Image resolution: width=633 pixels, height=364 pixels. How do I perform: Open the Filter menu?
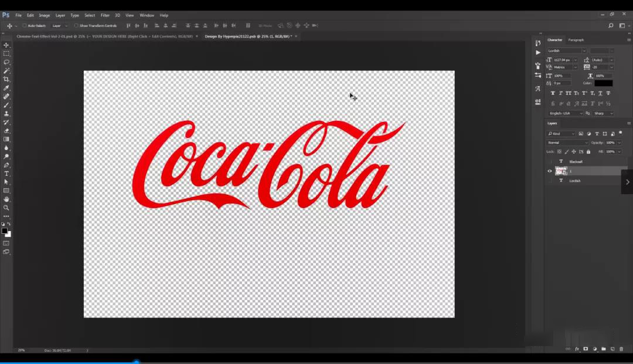pyautogui.click(x=105, y=15)
